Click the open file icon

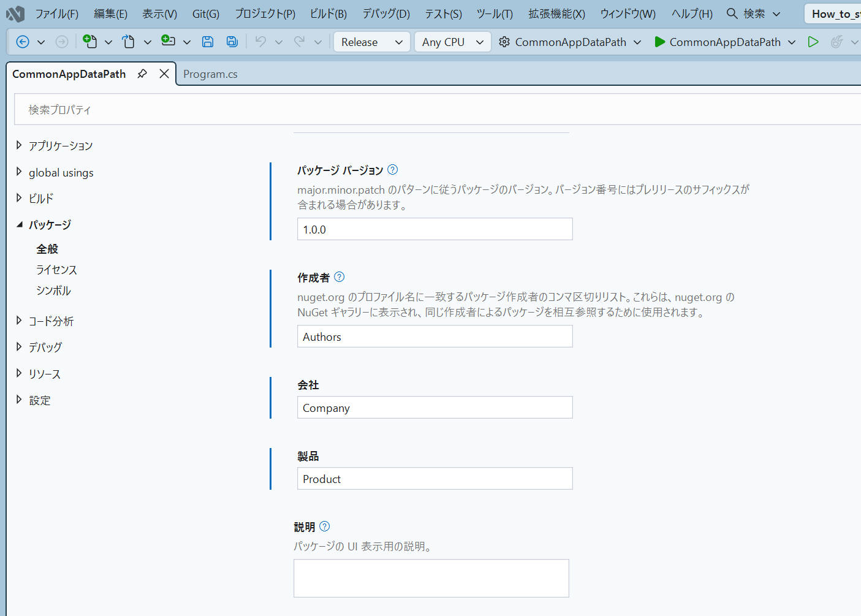[128, 42]
